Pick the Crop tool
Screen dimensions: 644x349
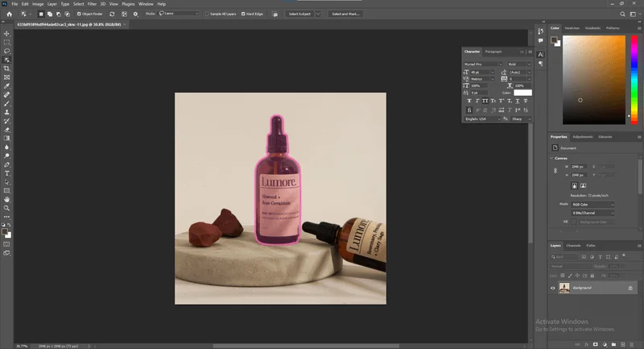(7, 69)
